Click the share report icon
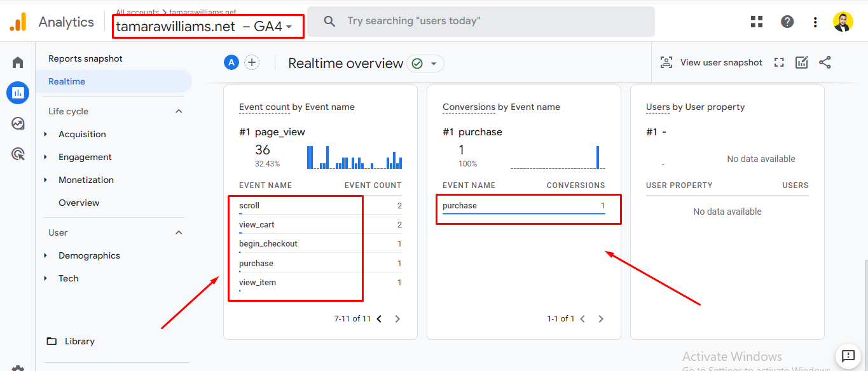The image size is (868, 371). click(825, 62)
